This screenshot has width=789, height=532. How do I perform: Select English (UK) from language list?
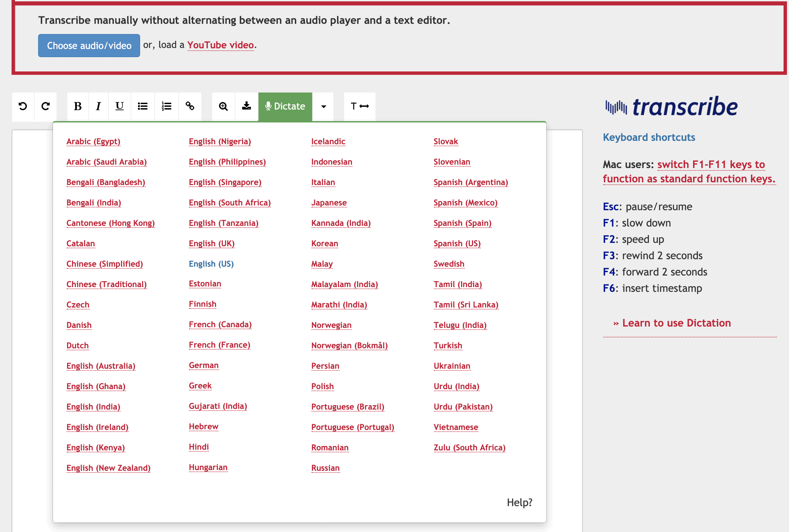click(x=212, y=244)
